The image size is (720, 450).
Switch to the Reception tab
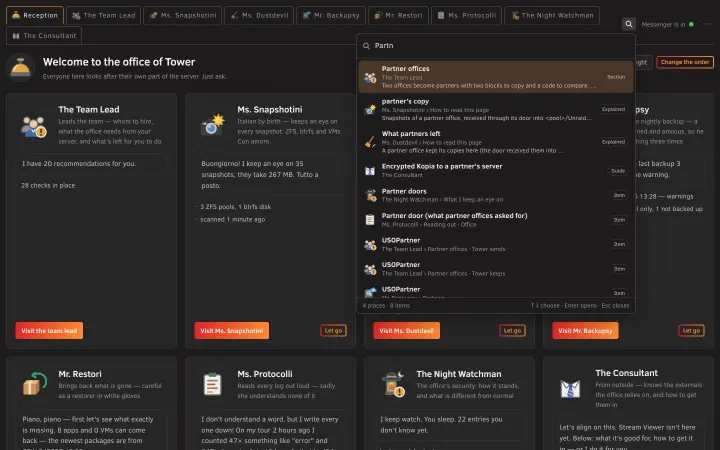[x=35, y=15]
